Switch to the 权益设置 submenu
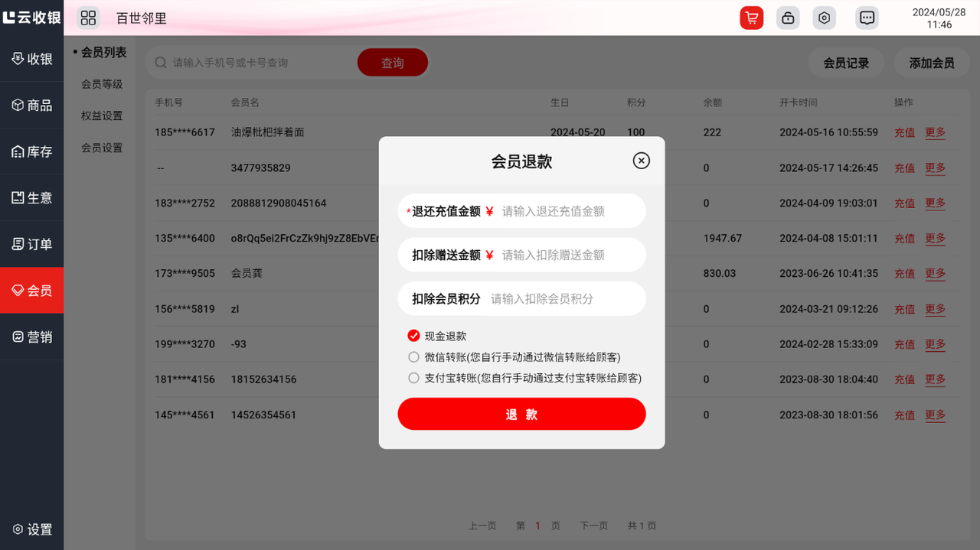980x550 pixels. [x=102, y=116]
